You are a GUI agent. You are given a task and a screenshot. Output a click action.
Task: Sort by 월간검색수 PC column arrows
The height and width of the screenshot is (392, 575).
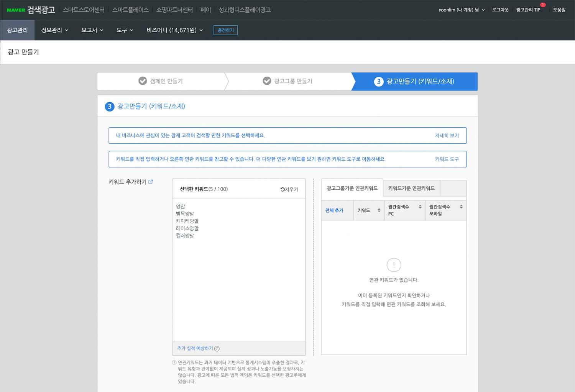[420, 207]
